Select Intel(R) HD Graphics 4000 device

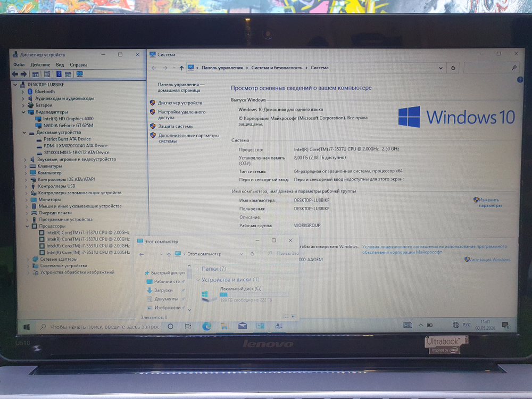coord(68,119)
